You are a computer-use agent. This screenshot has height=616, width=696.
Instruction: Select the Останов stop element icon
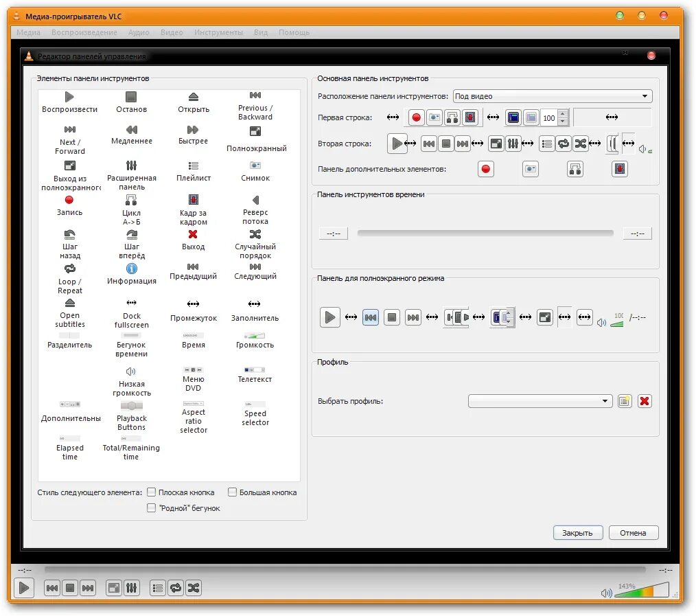tap(131, 96)
